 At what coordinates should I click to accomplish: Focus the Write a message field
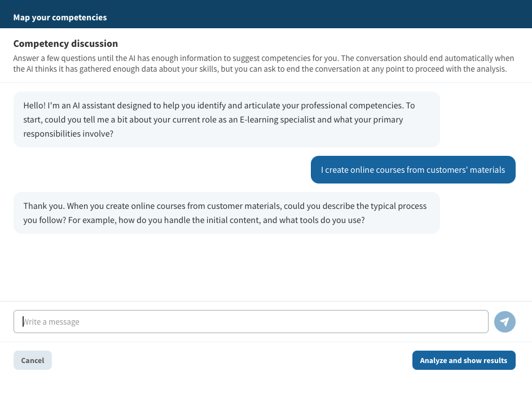click(250, 321)
